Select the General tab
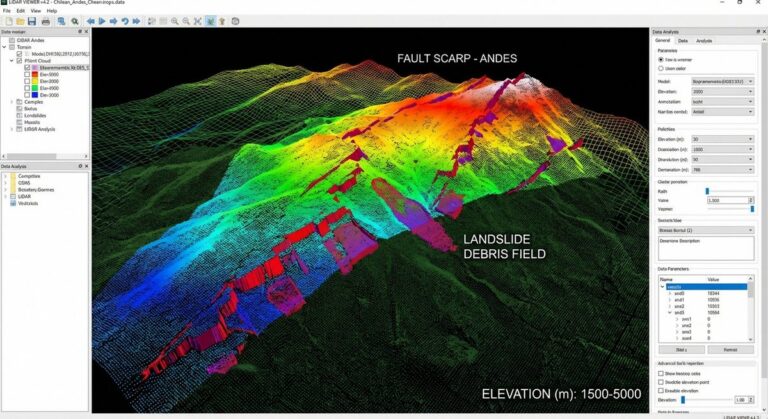Screen dimensions: 768x419 coord(663,41)
